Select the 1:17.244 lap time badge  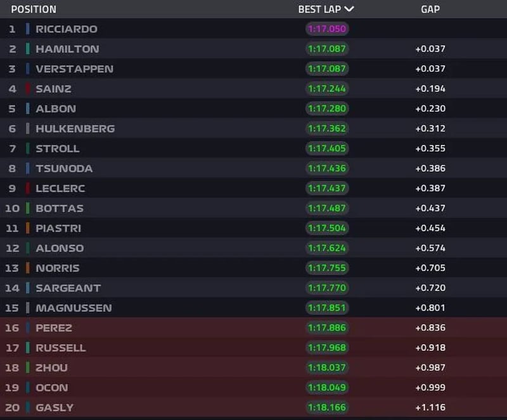pyautogui.click(x=327, y=89)
